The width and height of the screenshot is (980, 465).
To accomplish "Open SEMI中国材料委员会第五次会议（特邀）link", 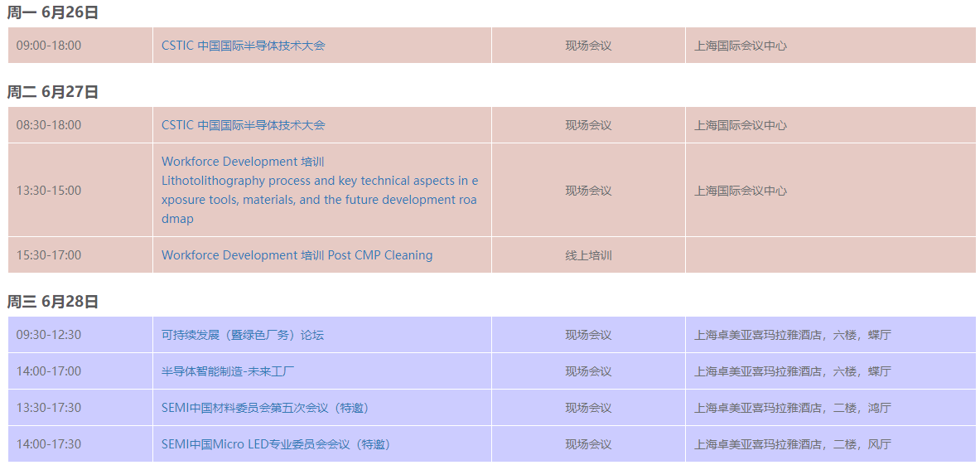I will tap(265, 408).
